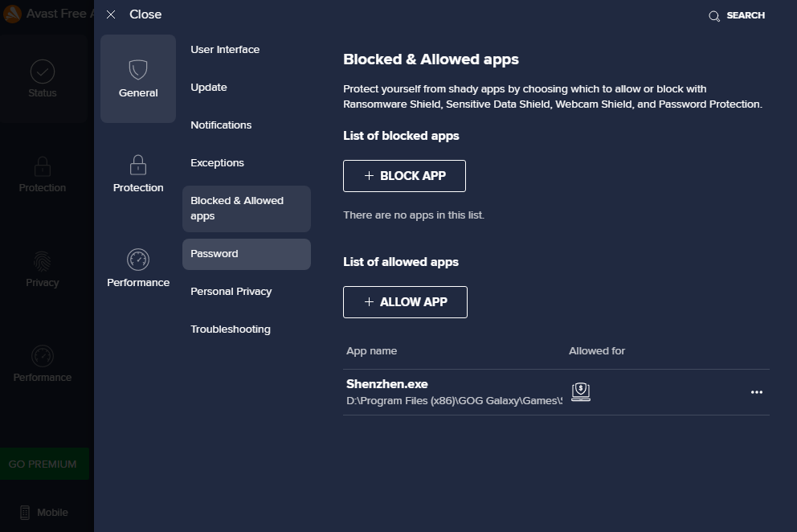797x532 pixels.
Task: Click the Status label in the main sidebar
Action: pyautogui.click(x=43, y=93)
